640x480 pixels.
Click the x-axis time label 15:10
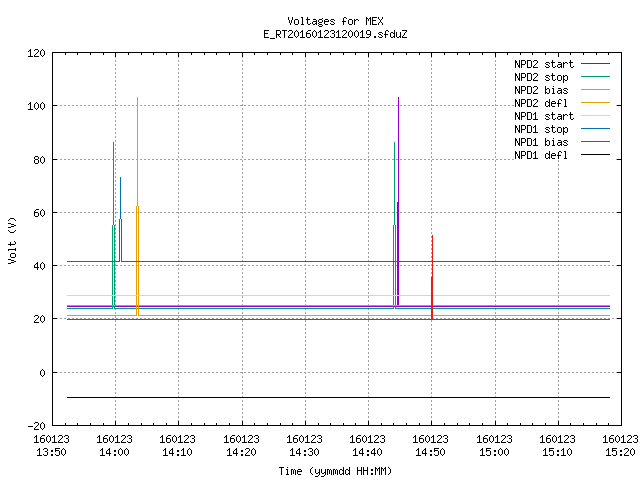(557, 452)
